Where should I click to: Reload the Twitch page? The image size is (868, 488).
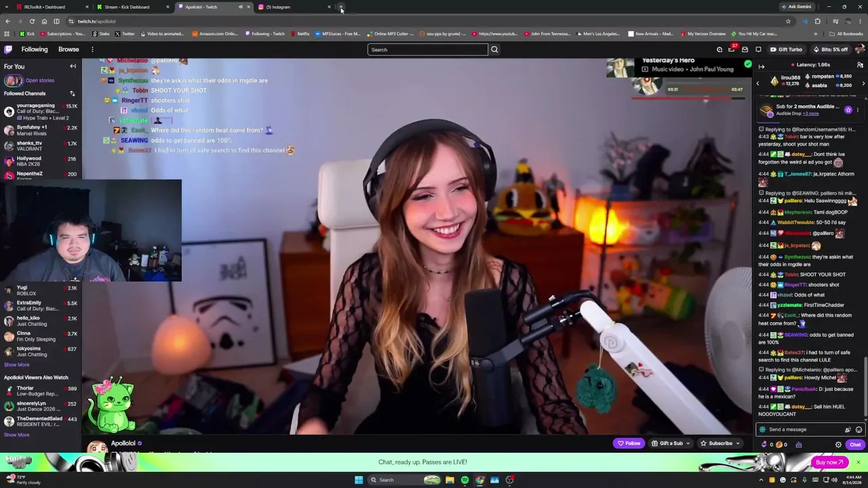coord(32,21)
